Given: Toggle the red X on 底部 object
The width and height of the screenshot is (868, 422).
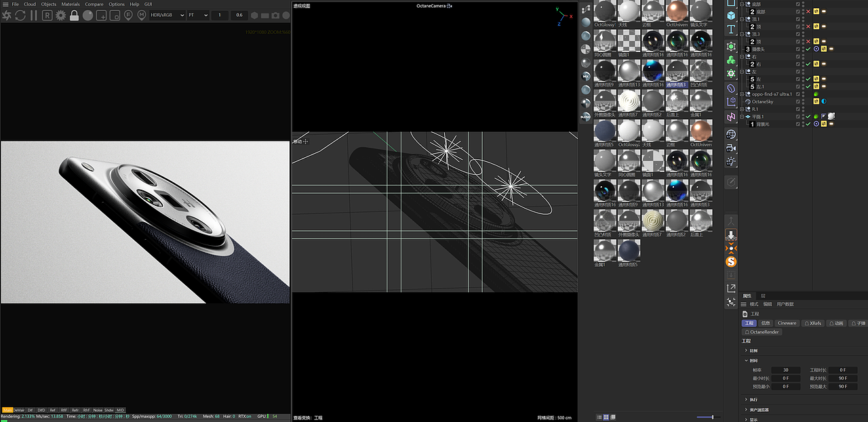Looking at the screenshot, I should coord(808,12).
